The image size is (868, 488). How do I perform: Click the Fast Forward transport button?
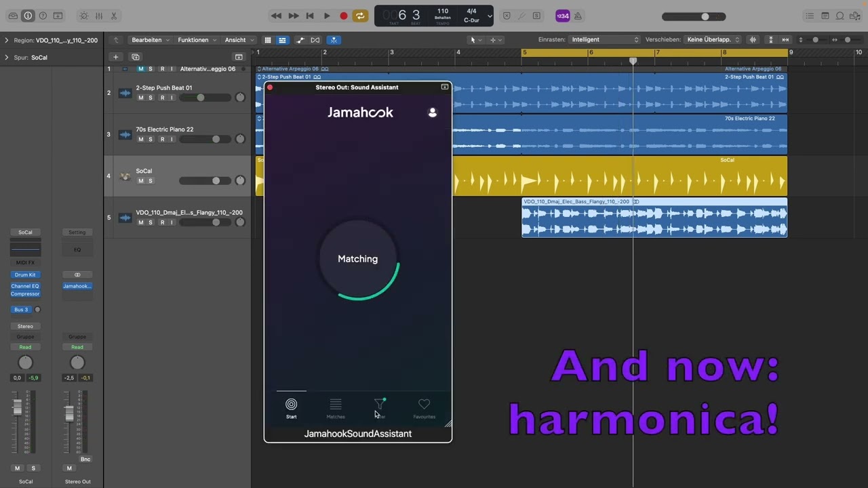[293, 16]
